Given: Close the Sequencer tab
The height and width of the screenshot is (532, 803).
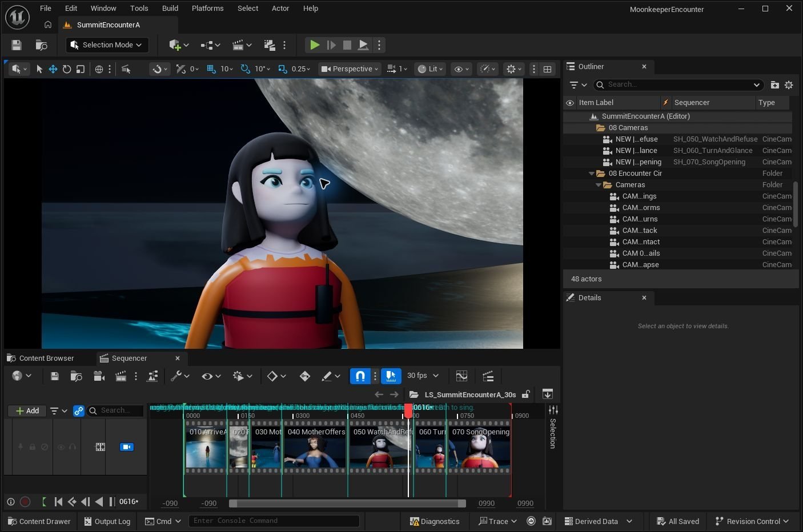Looking at the screenshot, I should (178, 358).
